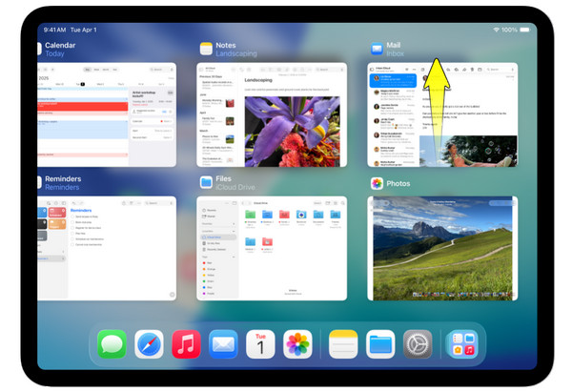Switch to the Mail Inbox window preview
Image resolution: width=572 pixels, height=392 pixels.
point(442,114)
